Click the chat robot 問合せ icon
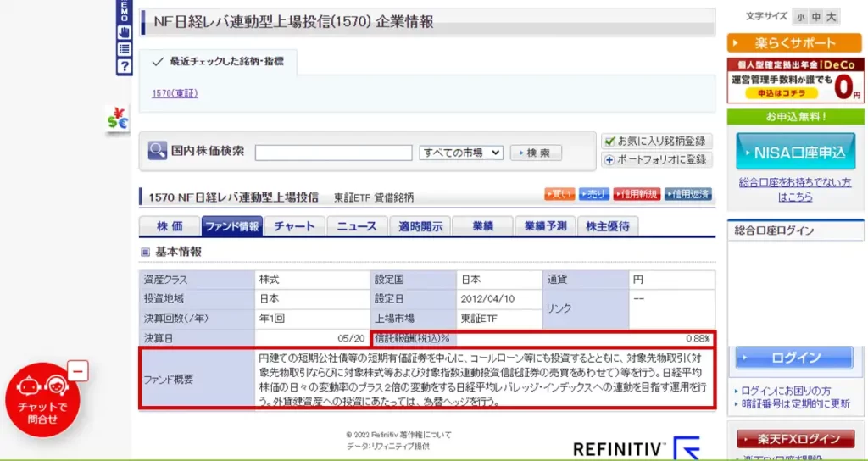The image size is (868, 461). pyautogui.click(x=42, y=400)
